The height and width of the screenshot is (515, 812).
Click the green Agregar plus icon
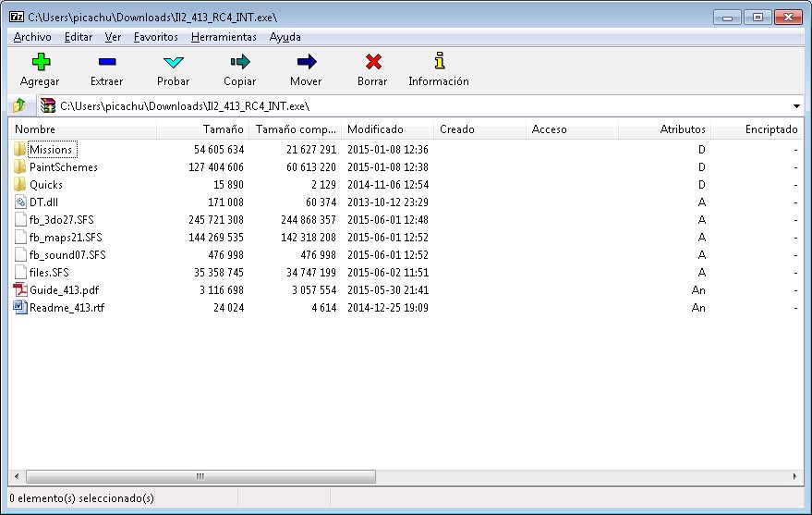pyautogui.click(x=41, y=62)
